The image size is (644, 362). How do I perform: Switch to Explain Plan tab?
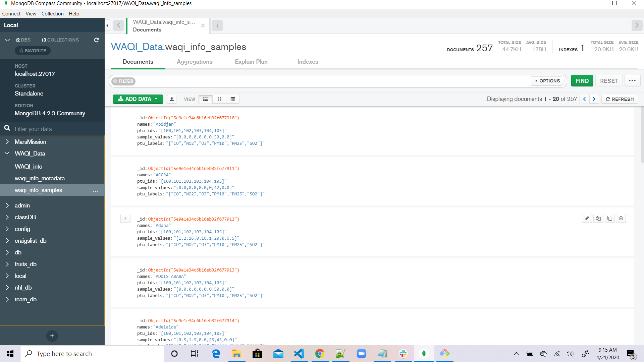tap(251, 62)
